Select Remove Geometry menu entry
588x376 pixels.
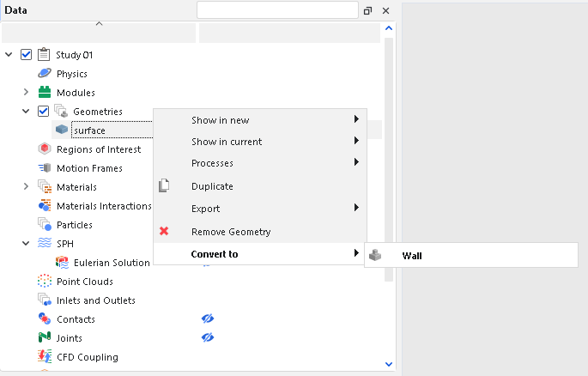tap(231, 232)
